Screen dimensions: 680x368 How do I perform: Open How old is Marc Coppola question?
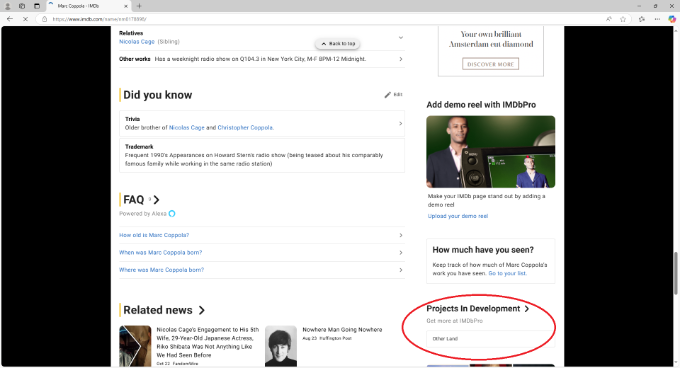(x=154, y=235)
